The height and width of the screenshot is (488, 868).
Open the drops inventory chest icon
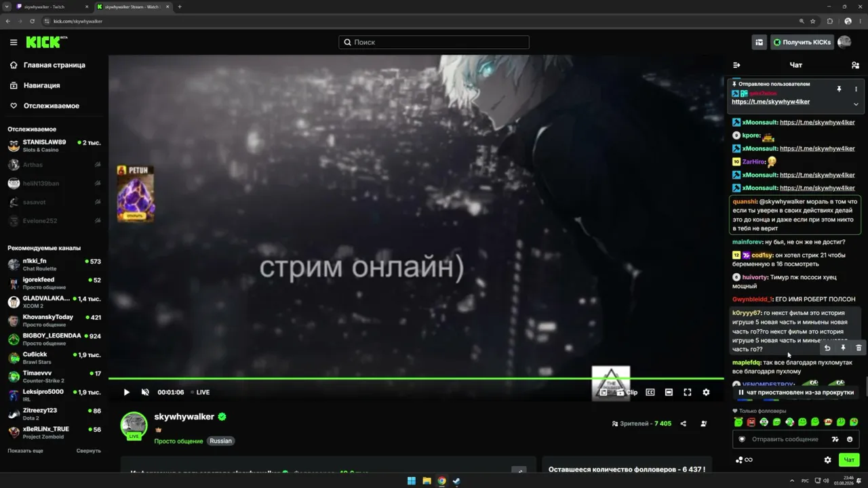pos(759,42)
